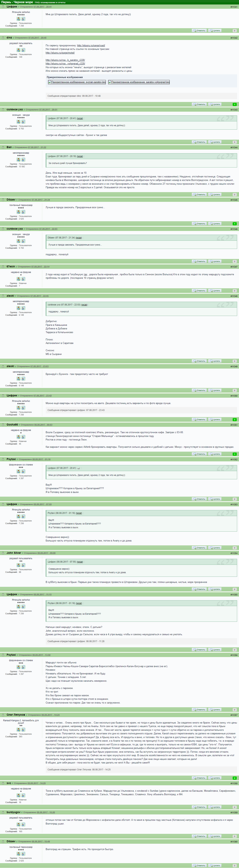The height and width of the screenshot is (868, 239).
Task: Open attached image syzran-saratov.jpg
Action: pos(77,82)
